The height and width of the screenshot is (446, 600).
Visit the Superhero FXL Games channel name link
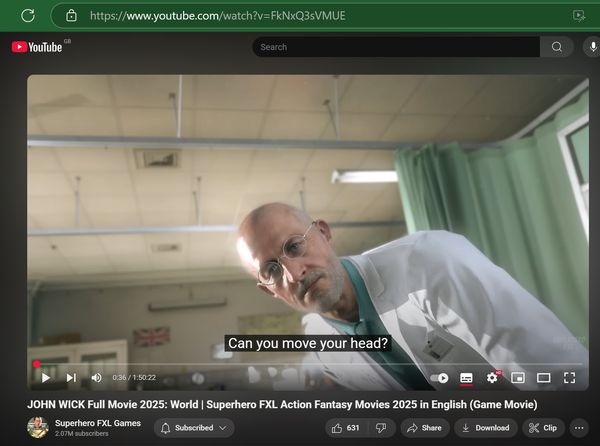pyautogui.click(x=98, y=423)
